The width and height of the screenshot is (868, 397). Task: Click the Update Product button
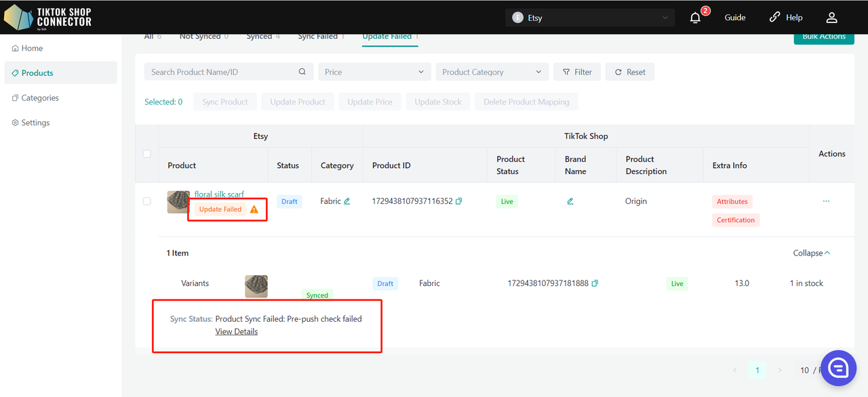[298, 102]
